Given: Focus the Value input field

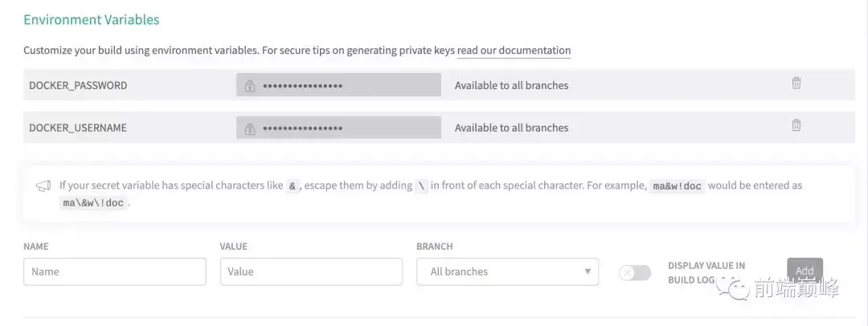Looking at the screenshot, I should coord(311,271).
